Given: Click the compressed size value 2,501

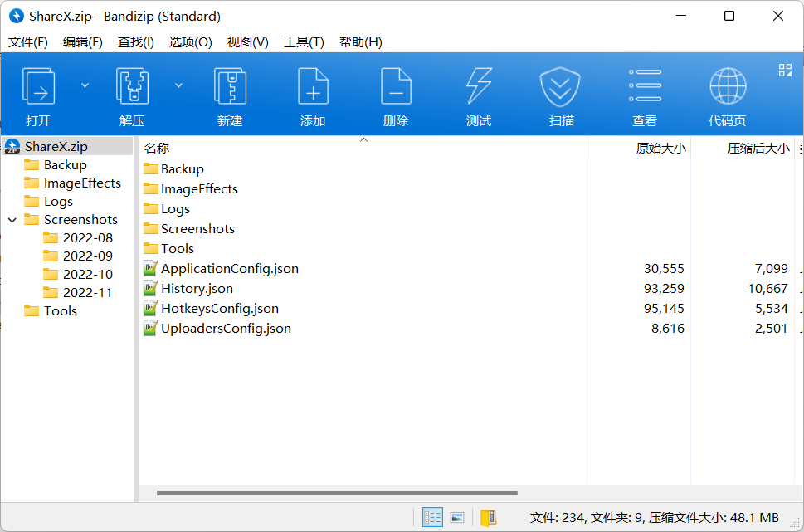Looking at the screenshot, I should click(771, 329).
